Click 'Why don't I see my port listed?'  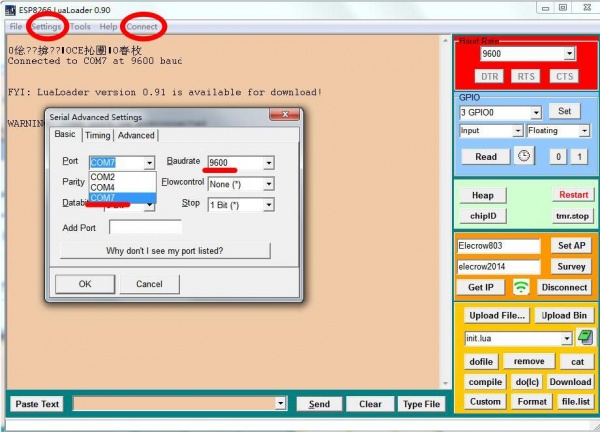pos(165,251)
